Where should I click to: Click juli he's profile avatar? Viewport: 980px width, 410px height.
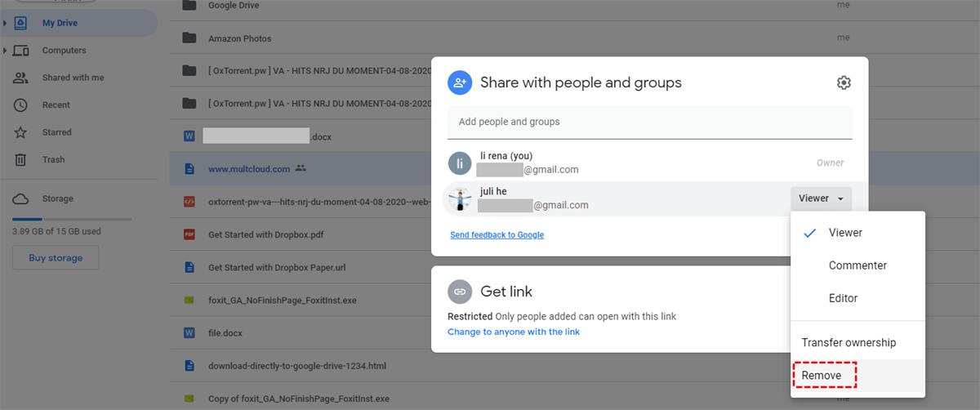460,198
